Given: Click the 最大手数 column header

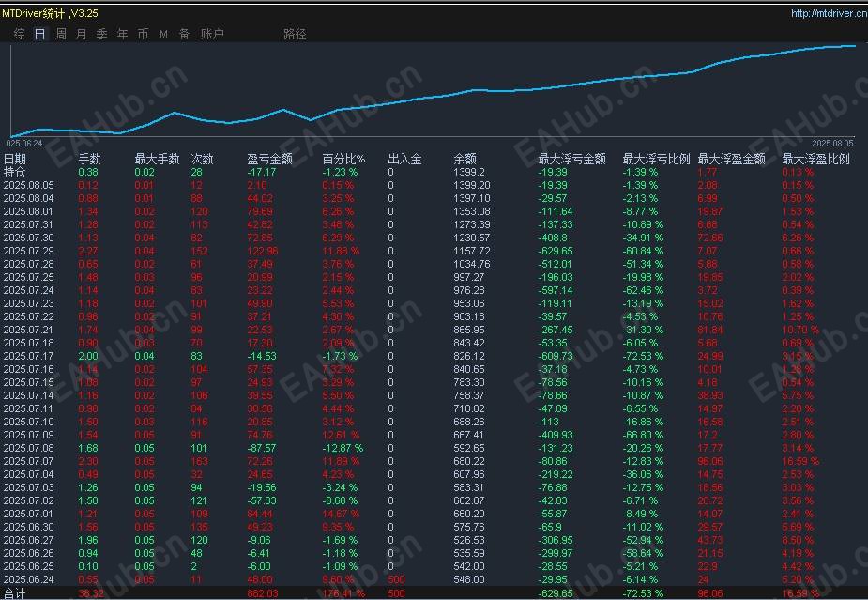Looking at the screenshot, I should pos(157,159).
